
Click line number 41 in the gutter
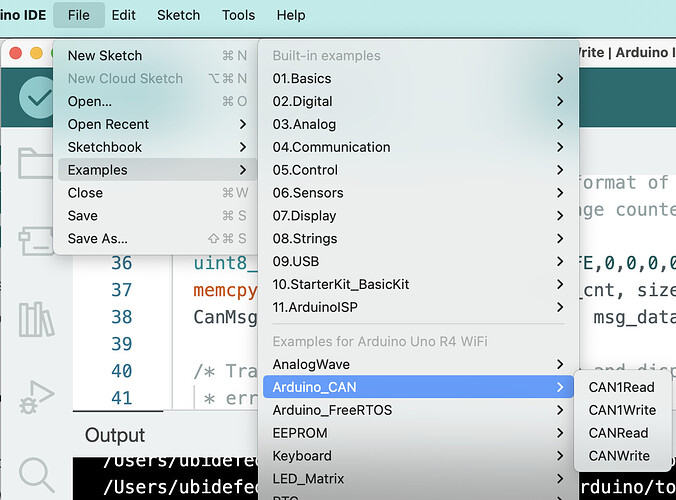(122, 398)
